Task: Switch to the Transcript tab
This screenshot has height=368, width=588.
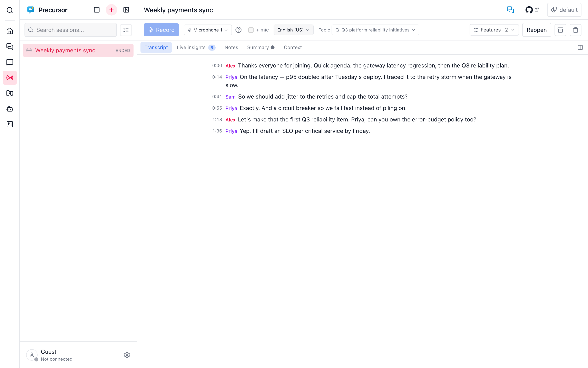Action: [156, 47]
